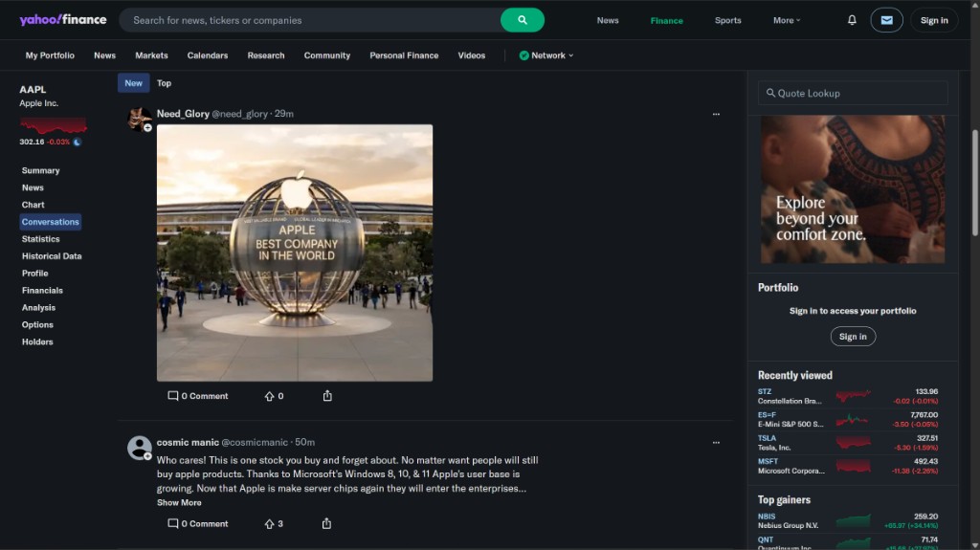Open the Summary section

click(x=40, y=170)
